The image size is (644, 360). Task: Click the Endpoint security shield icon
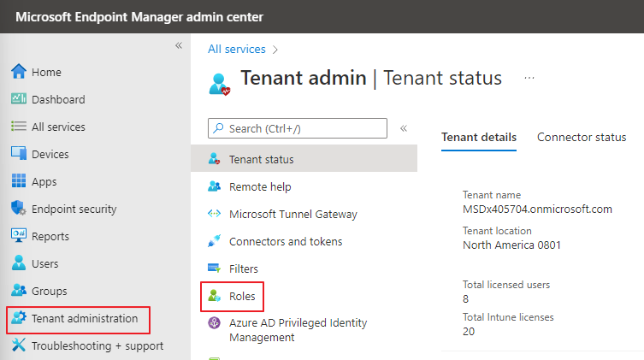coord(19,208)
